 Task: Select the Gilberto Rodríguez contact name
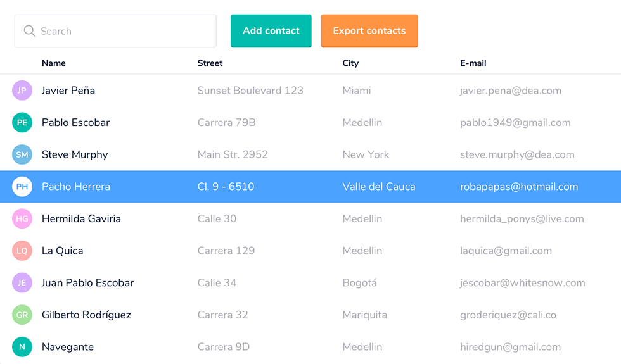(86, 315)
